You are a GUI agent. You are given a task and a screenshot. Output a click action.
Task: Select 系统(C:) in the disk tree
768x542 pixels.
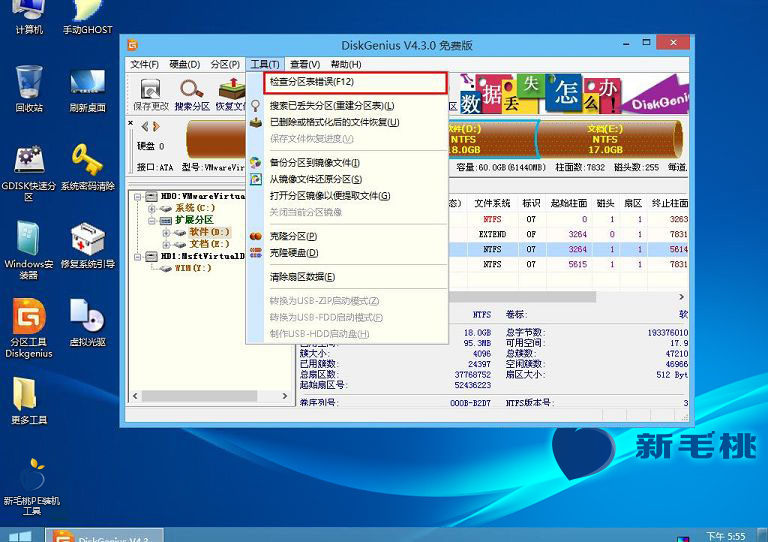(195, 208)
